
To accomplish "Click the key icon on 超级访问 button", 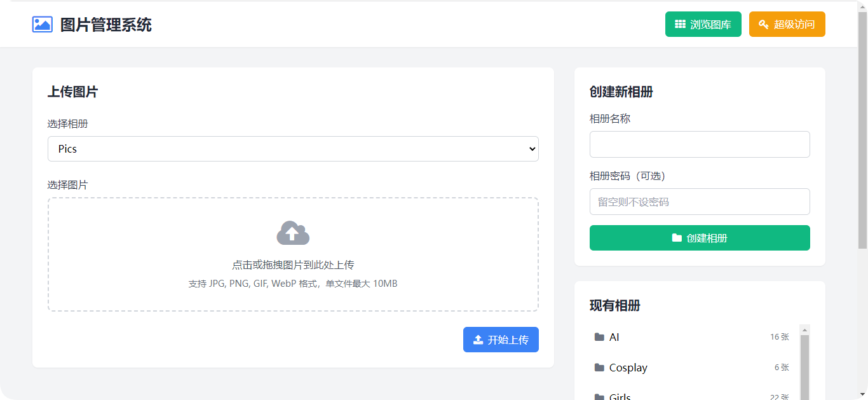I will click(764, 24).
